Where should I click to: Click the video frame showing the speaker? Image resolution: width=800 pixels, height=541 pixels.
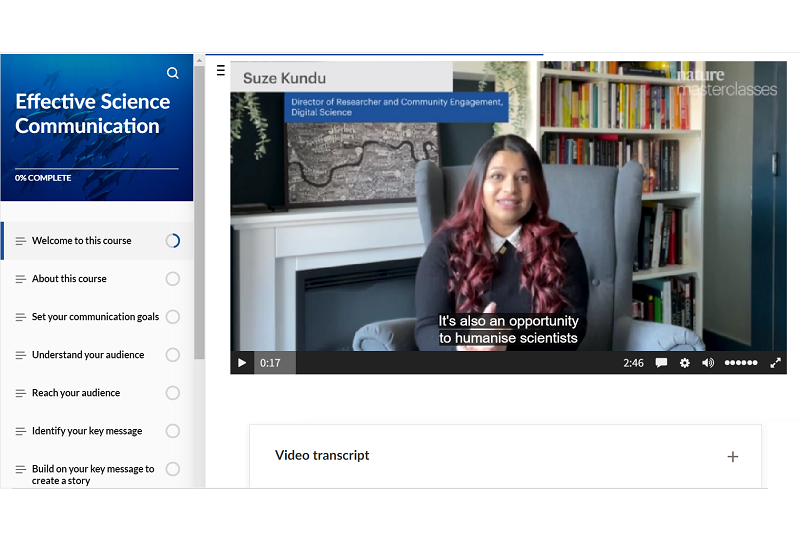508,206
